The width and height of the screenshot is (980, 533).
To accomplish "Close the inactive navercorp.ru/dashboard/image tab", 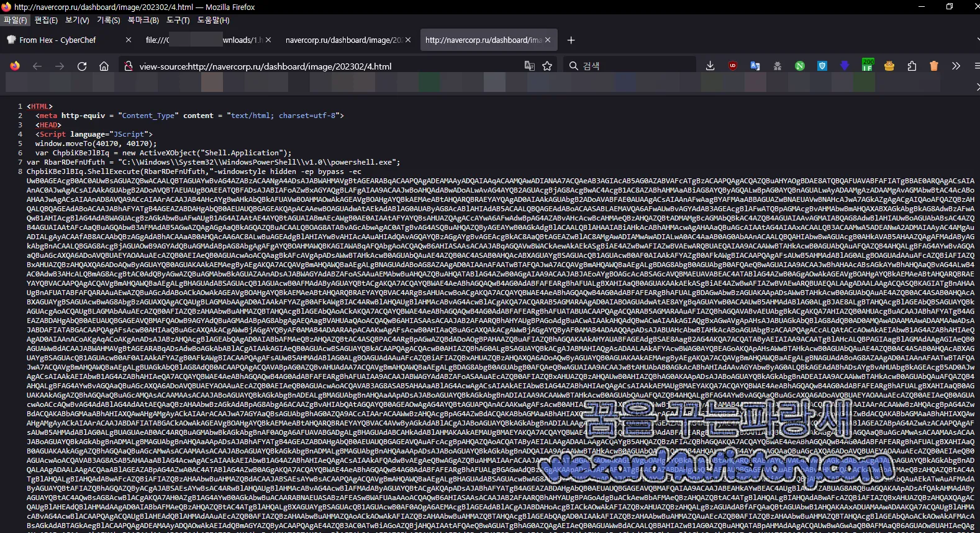I will click(x=408, y=40).
